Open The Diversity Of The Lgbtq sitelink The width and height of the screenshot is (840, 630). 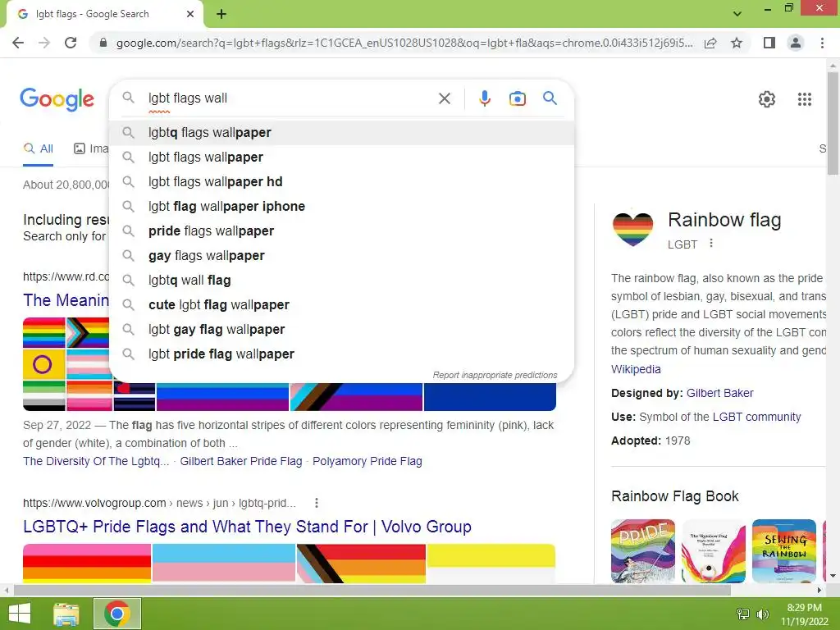(96, 461)
